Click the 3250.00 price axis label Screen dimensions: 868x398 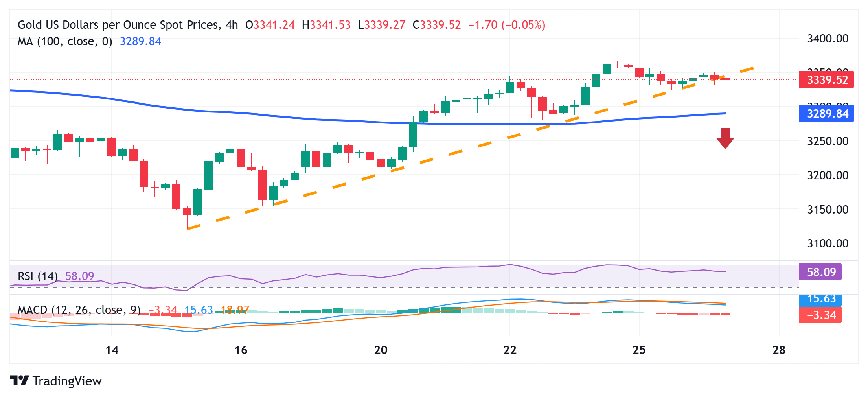click(x=828, y=141)
